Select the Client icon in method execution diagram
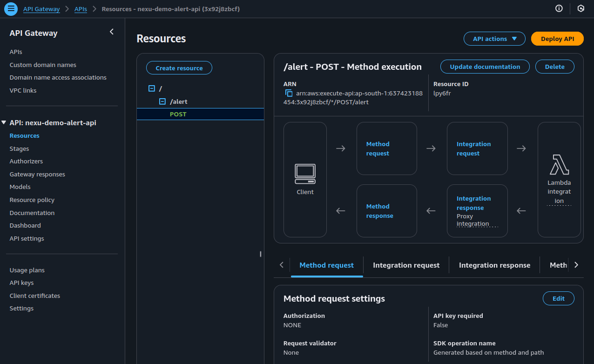594x364 pixels. (305, 174)
